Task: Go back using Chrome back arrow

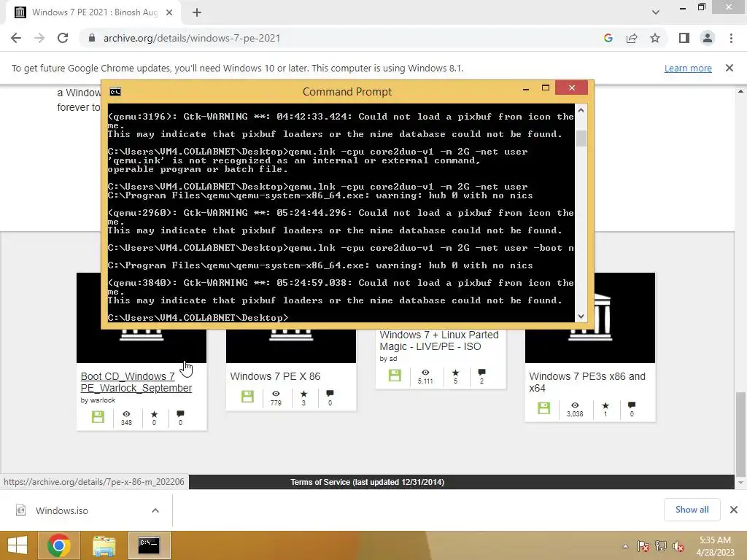Action: point(16,38)
